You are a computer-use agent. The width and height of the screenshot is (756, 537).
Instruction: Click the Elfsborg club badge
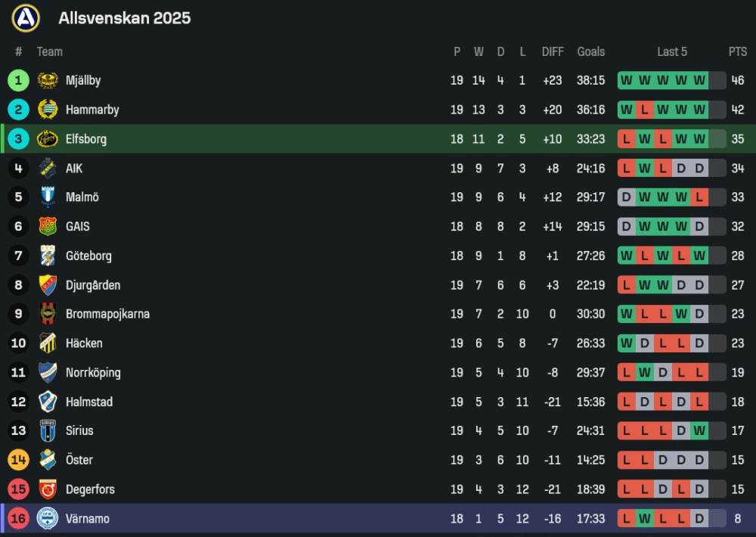(48, 139)
